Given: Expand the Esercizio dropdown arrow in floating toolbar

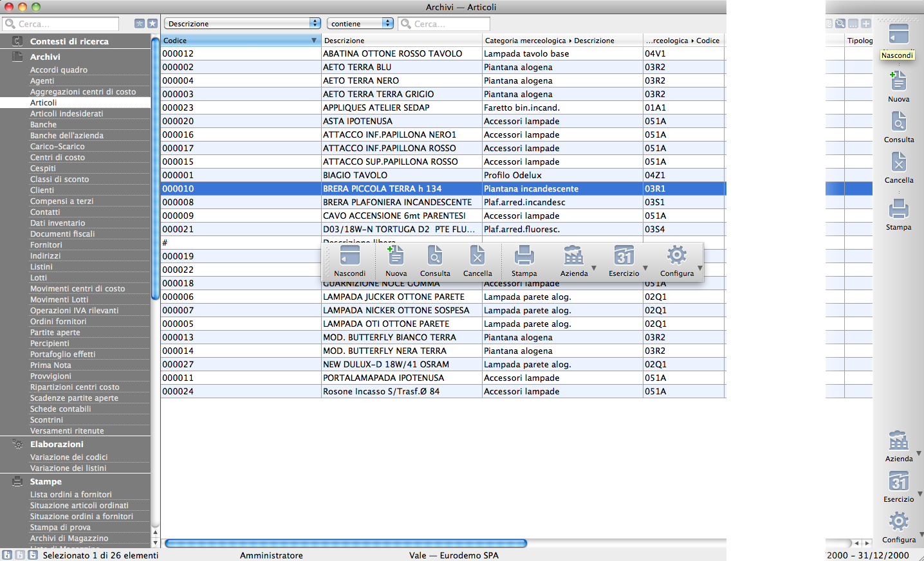Looking at the screenshot, I should [x=645, y=268].
